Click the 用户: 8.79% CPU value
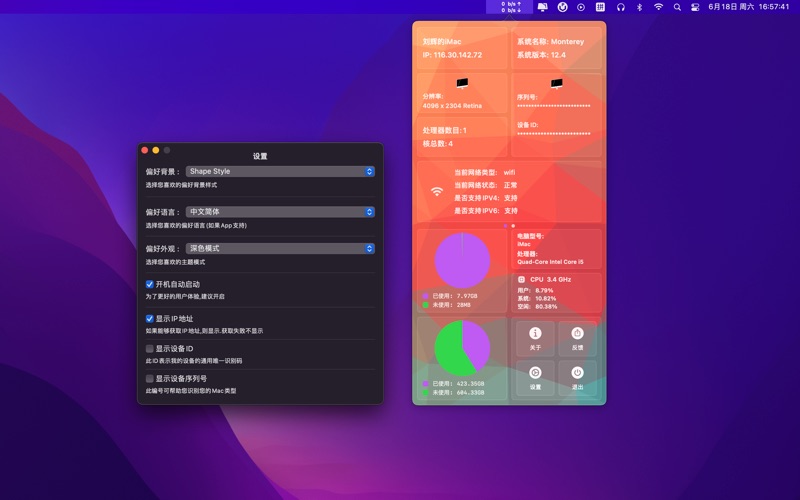Image resolution: width=800 pixels, height=500 pixels. click(535, 290)
